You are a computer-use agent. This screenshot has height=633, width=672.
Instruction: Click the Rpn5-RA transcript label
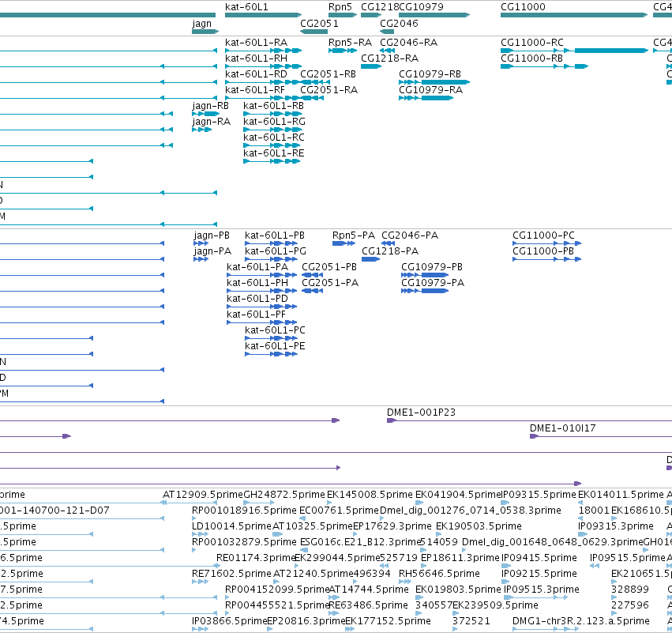tap(350, 43)
